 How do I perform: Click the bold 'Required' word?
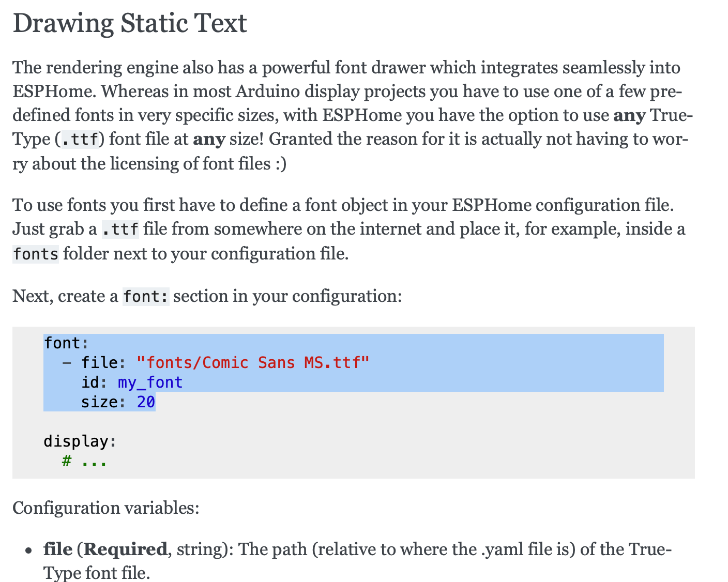point(125,549)
